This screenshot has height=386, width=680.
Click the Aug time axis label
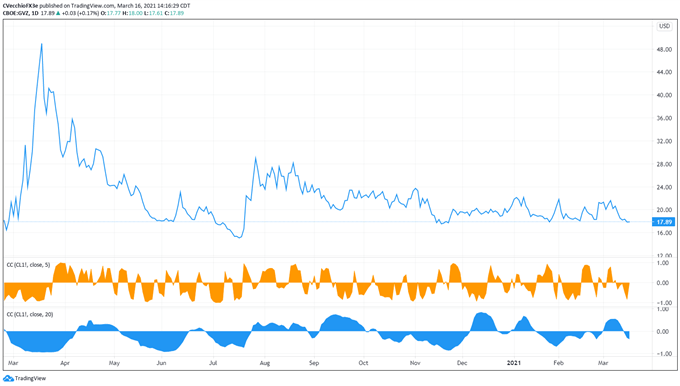tap(265, 363)
